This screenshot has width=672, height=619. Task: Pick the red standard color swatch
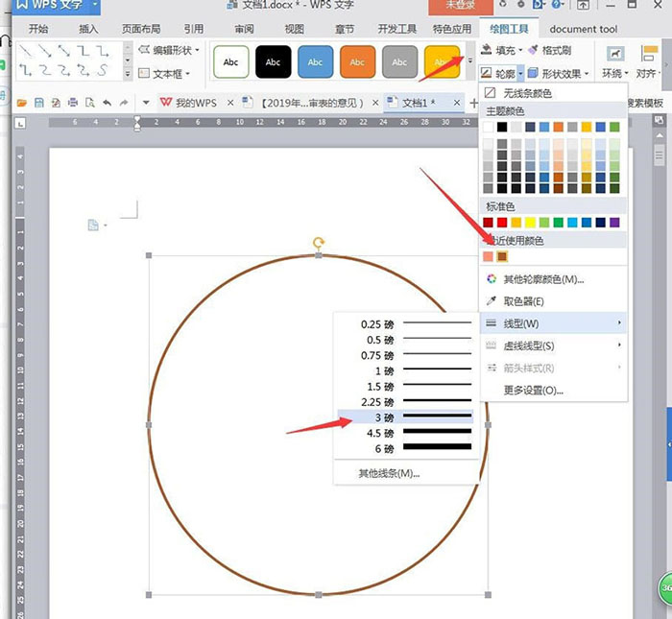502,223
